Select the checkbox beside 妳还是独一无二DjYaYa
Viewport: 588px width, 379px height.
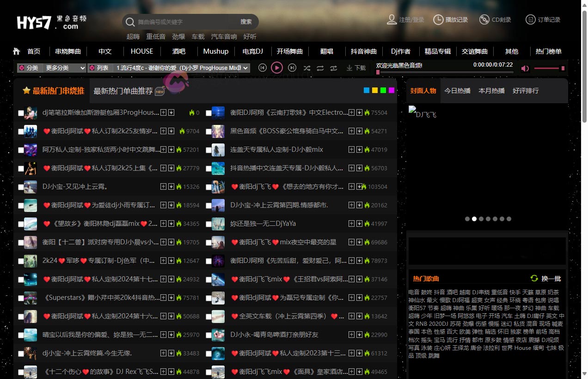click(209, 224)
